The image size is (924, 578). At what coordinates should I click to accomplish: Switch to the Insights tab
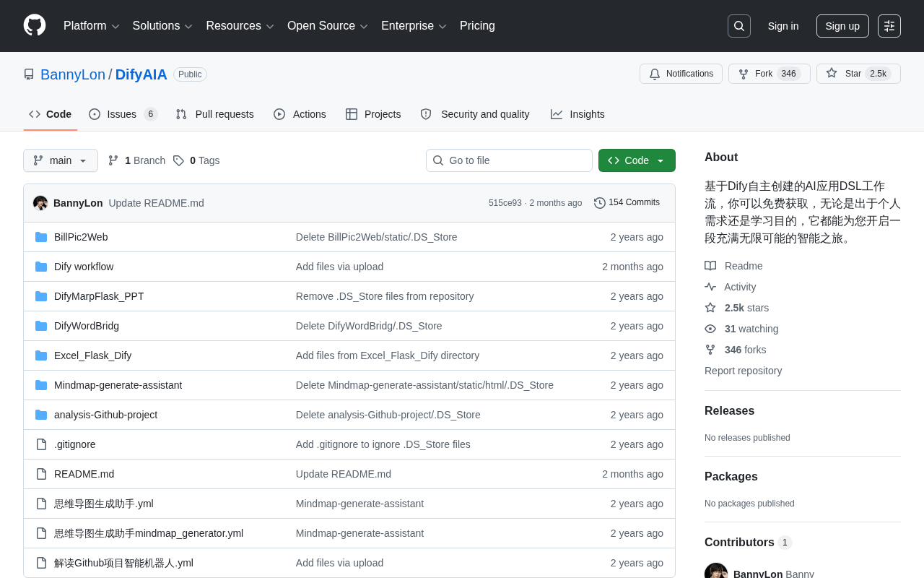click(577, 114)
